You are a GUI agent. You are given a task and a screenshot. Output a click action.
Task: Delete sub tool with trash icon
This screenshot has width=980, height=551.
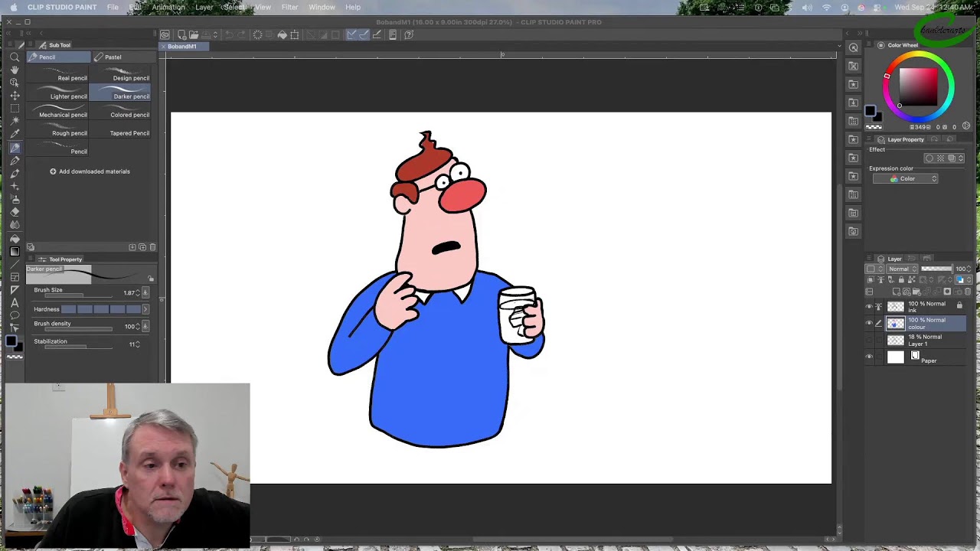pyautogui.click(x=152, y=247)
